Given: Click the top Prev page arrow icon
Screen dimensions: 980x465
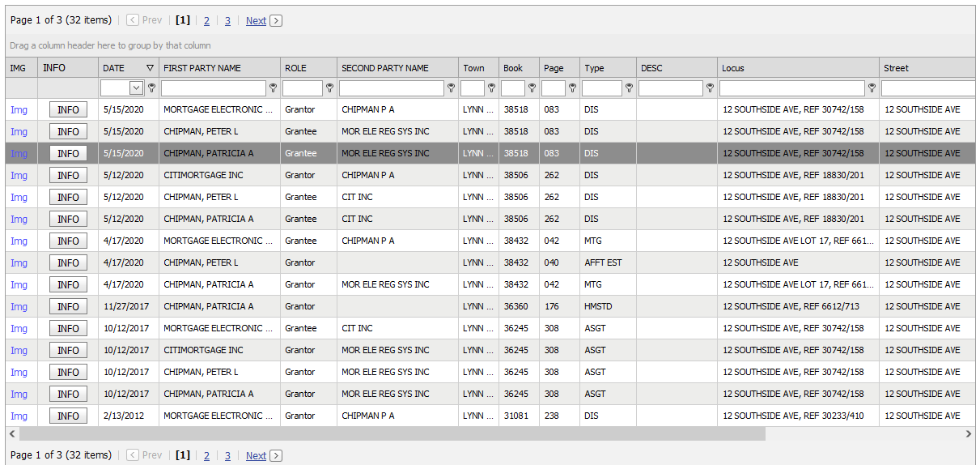Looking at the screenshot, I should tap(134, 20).
